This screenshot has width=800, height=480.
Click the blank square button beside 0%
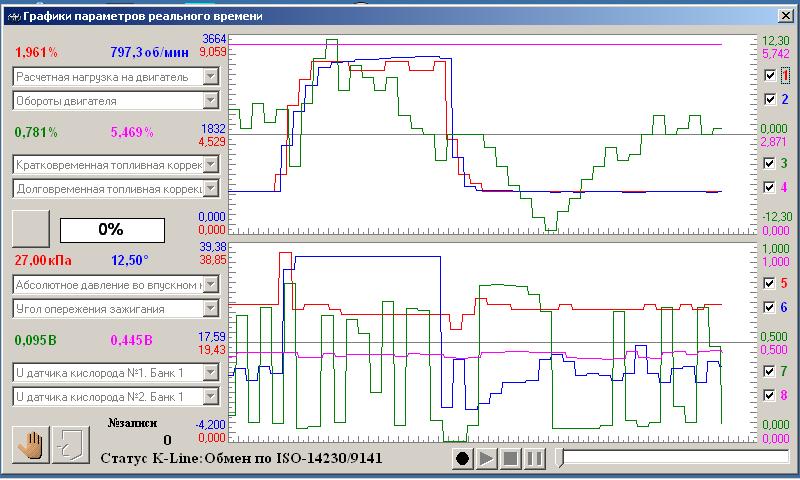point(30,228)
